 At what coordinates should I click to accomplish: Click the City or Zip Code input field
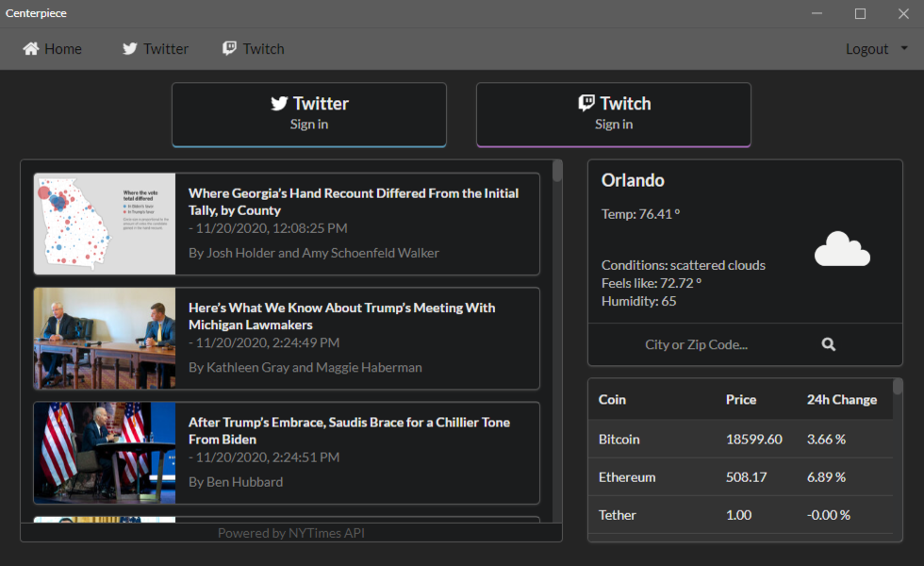pos(696,344)
